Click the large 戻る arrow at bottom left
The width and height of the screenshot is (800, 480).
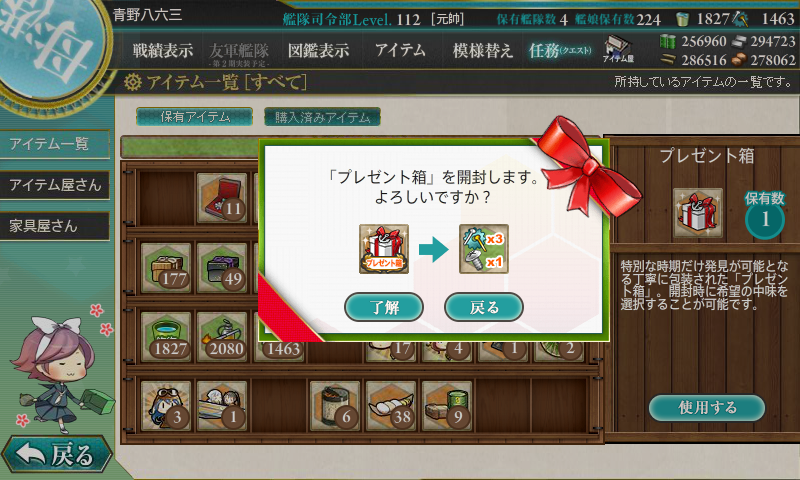(x=56, y=454)
